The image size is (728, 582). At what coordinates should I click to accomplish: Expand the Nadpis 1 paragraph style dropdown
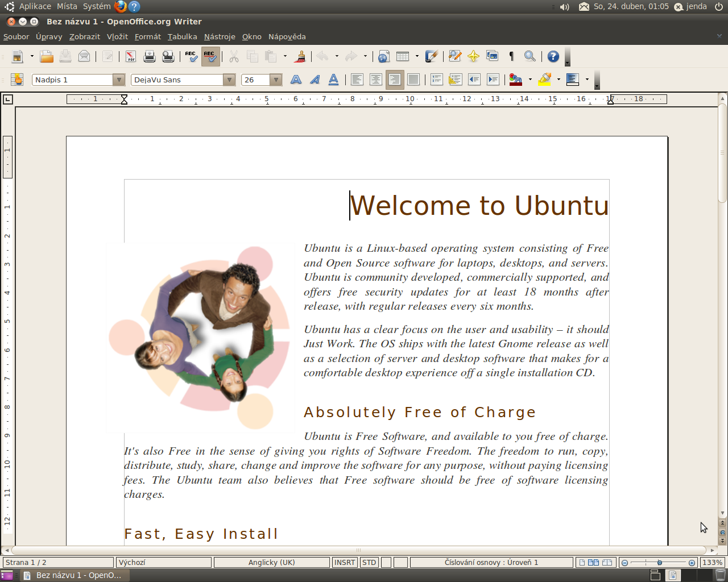tap(118, 80)
